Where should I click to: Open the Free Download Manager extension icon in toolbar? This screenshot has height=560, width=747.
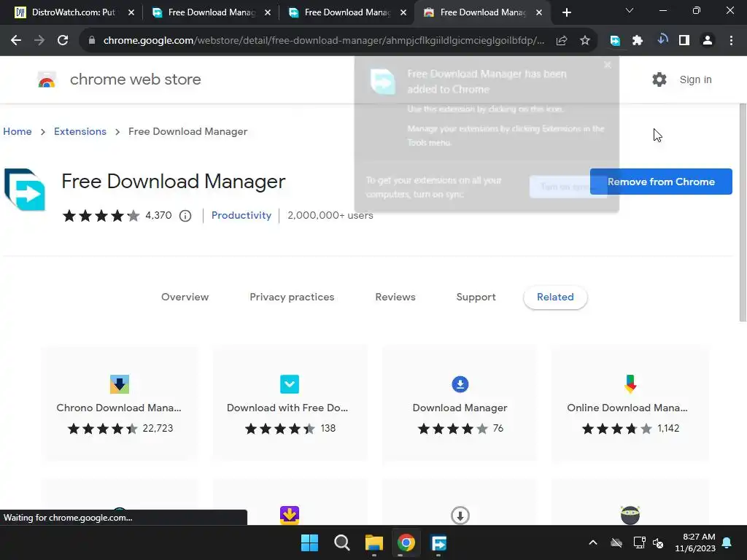click(615, 41)
